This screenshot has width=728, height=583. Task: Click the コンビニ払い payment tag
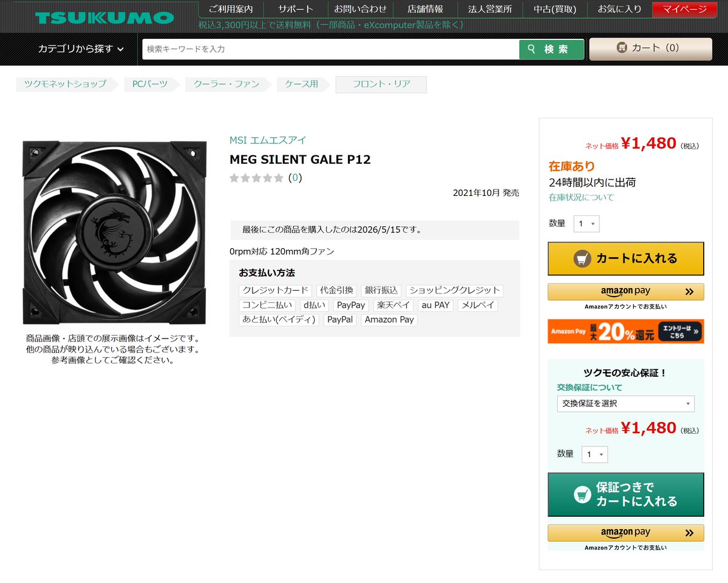pos(267,305)
